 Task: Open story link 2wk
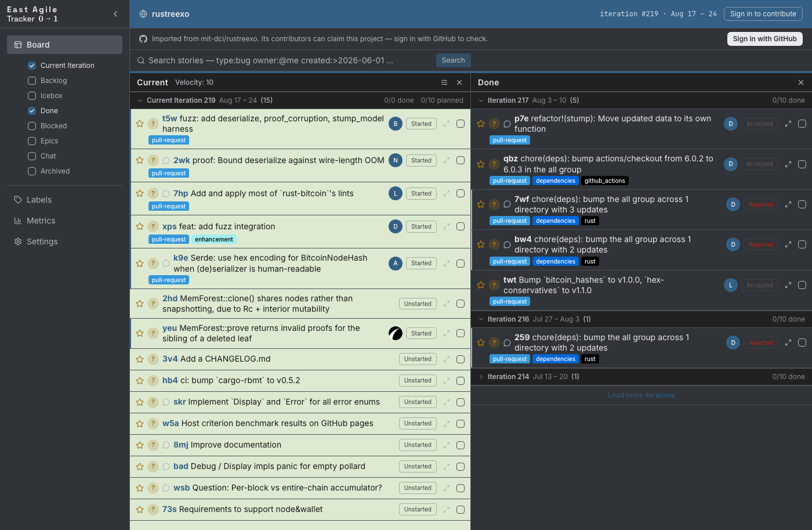(182, 160)
